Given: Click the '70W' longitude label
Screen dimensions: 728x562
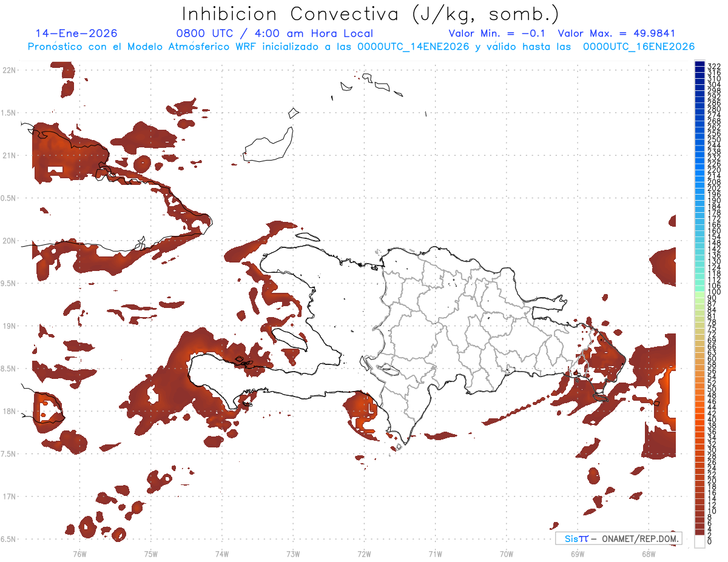Looking at the screenshot, I should coord(507,554).
